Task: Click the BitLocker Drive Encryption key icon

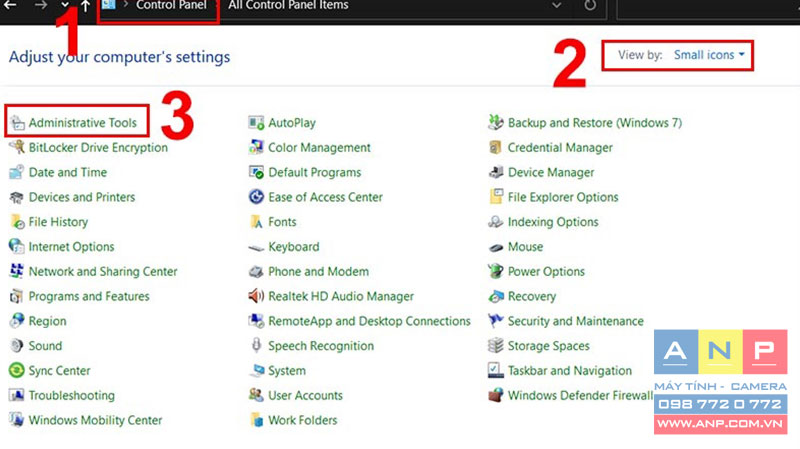Action: tap(17, 147)
